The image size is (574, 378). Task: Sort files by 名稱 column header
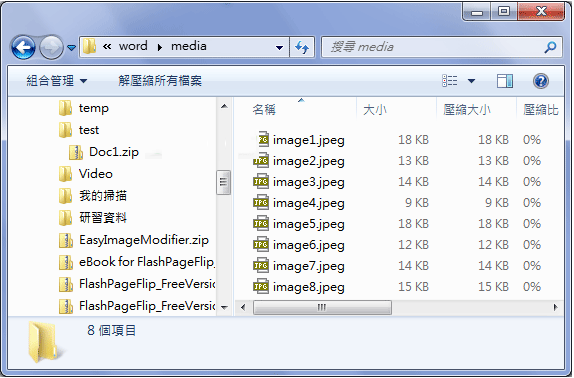pos(264,109)
